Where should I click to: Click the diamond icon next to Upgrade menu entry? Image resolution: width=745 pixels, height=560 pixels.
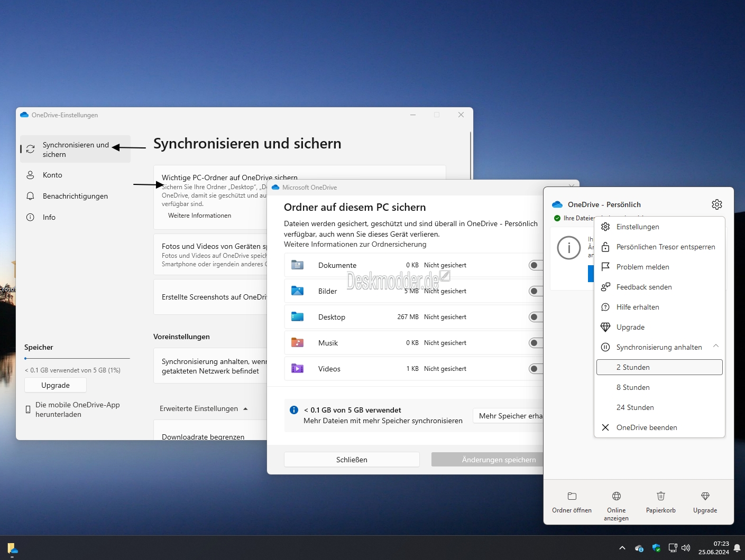tap(605, 327)
